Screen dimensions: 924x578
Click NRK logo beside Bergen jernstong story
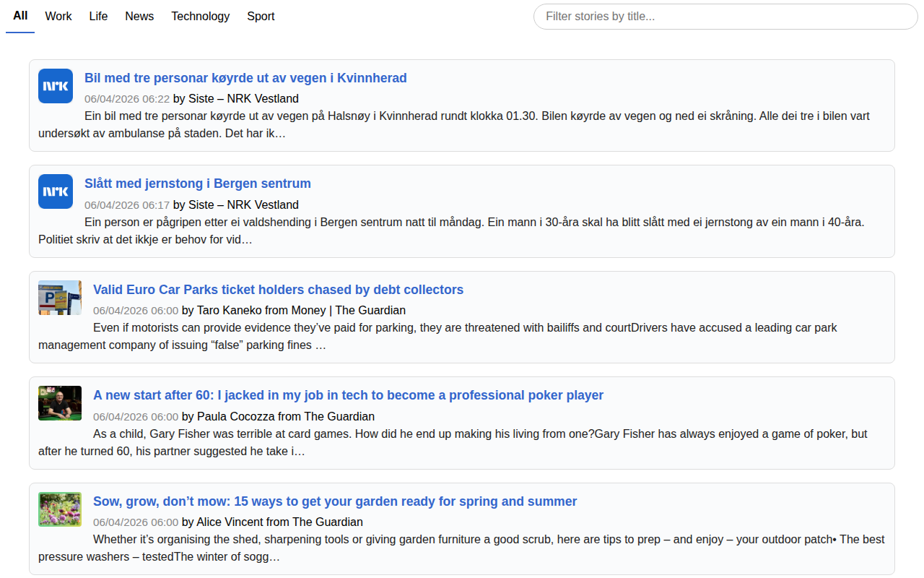(56, 191)
